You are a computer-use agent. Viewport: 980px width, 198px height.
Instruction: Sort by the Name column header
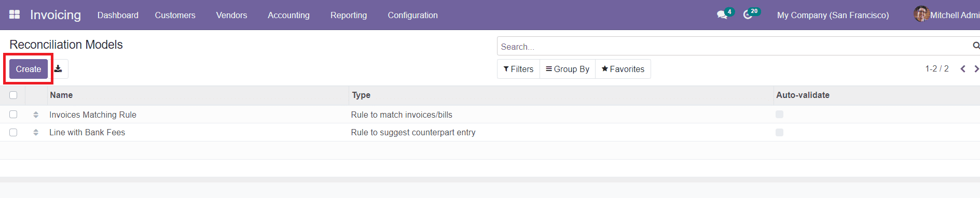coord(198,95)
